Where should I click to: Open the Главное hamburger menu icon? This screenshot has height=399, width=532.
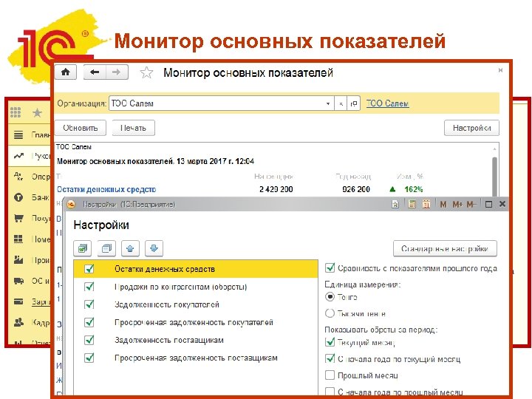[x=18, y=135]
